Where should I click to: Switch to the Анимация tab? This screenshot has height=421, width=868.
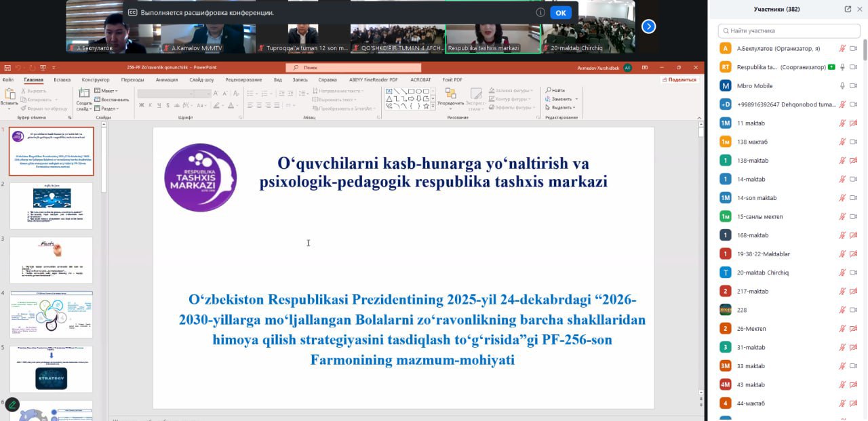166,79
